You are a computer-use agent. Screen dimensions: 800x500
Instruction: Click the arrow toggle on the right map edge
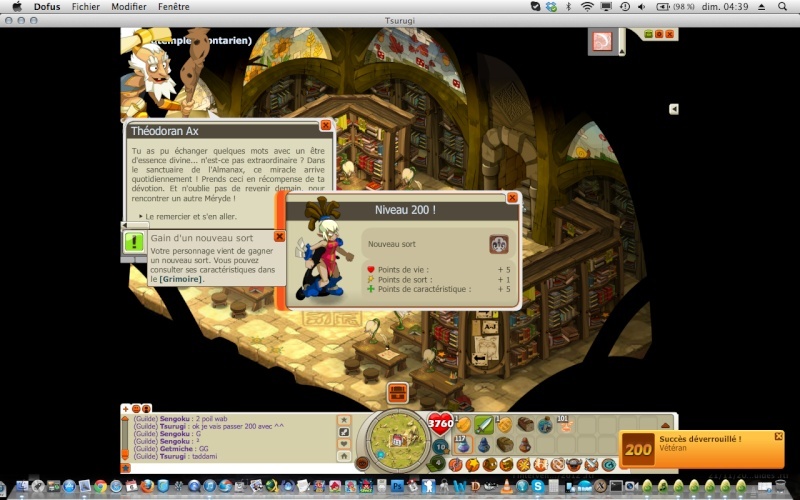pos(674,109)
